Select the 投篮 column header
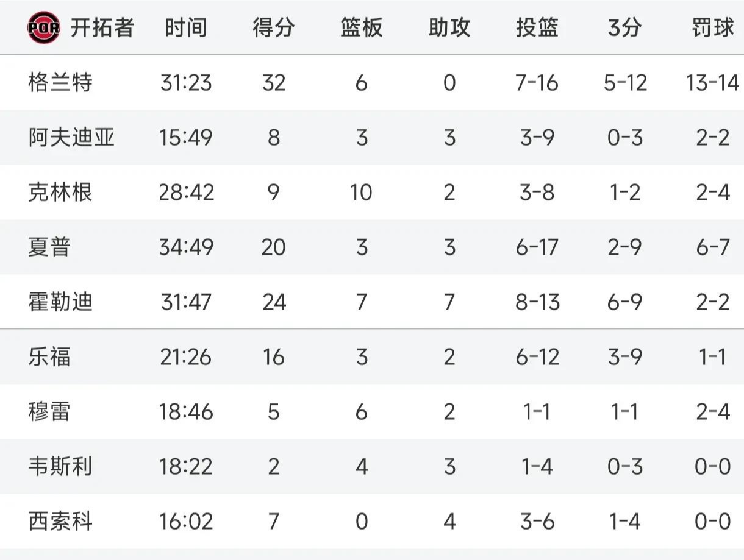 537,28
